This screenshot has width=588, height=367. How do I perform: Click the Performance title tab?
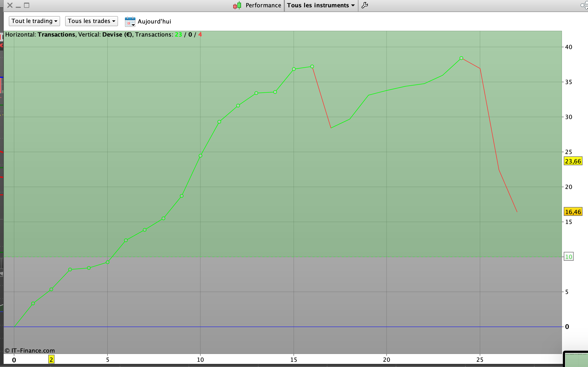point(263,5)
